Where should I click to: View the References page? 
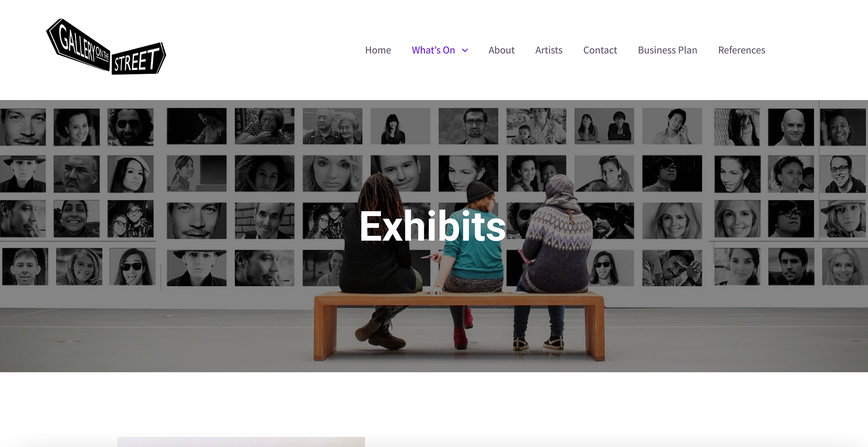click(x=741, y=50)
